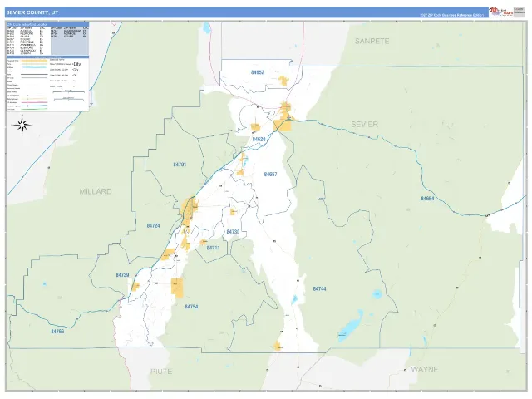The width and height of the screenshot is (532, 399).
Task: Click the ZIP label 84739
Action: coord(122,275)
